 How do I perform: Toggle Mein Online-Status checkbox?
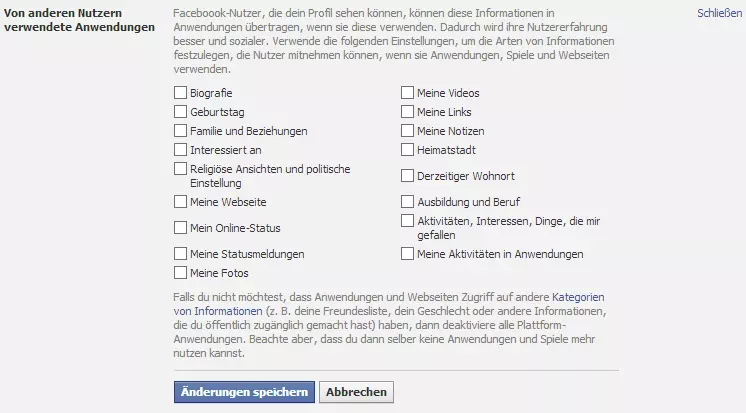point(180,228)
